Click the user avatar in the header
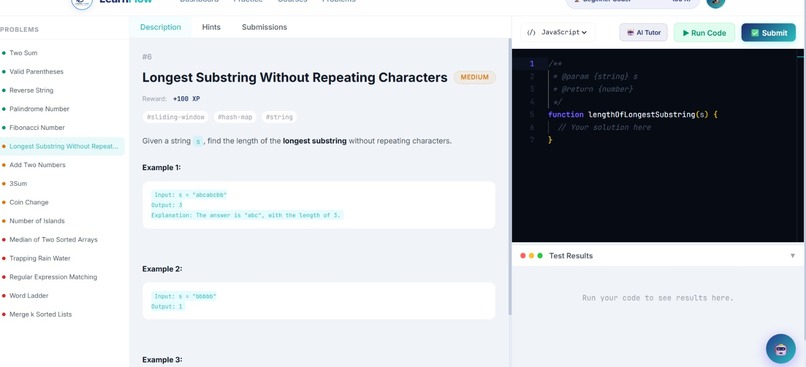806x367 pixels. click(x=716, y=3)
